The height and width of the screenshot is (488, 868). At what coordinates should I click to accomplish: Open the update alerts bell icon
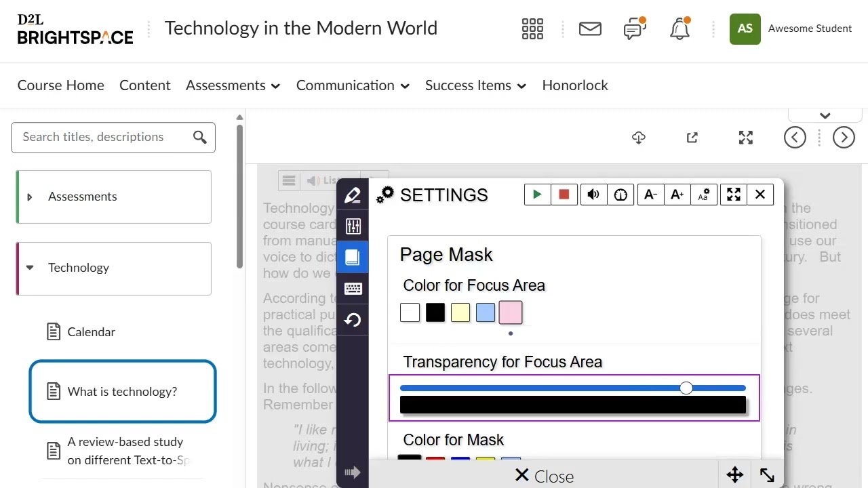pyautogui.click(x=679, y=28)
